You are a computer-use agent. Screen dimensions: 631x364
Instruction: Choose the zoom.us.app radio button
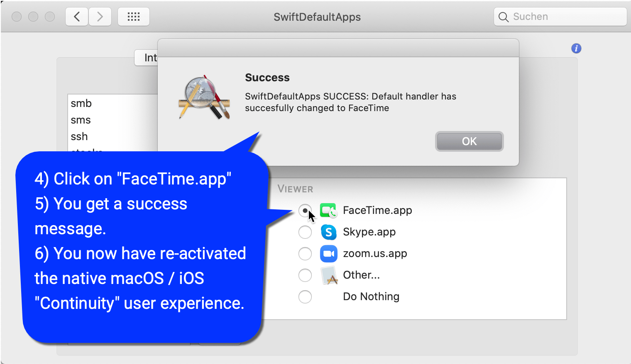click(305, 254)
